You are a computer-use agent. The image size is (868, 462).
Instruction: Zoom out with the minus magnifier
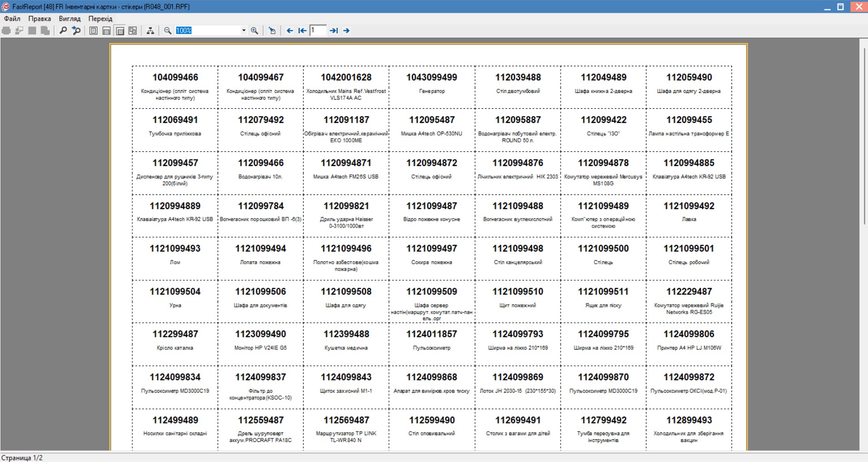168,30
